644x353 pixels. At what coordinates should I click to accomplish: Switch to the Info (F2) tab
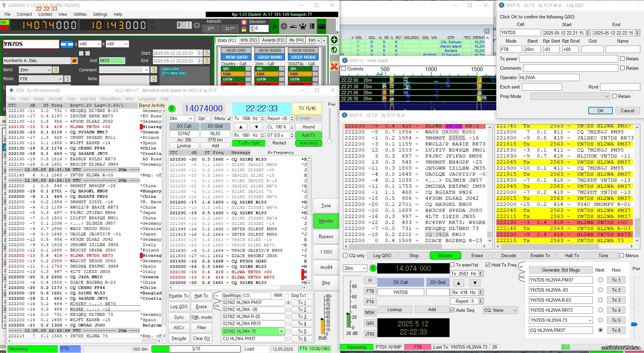249,40
